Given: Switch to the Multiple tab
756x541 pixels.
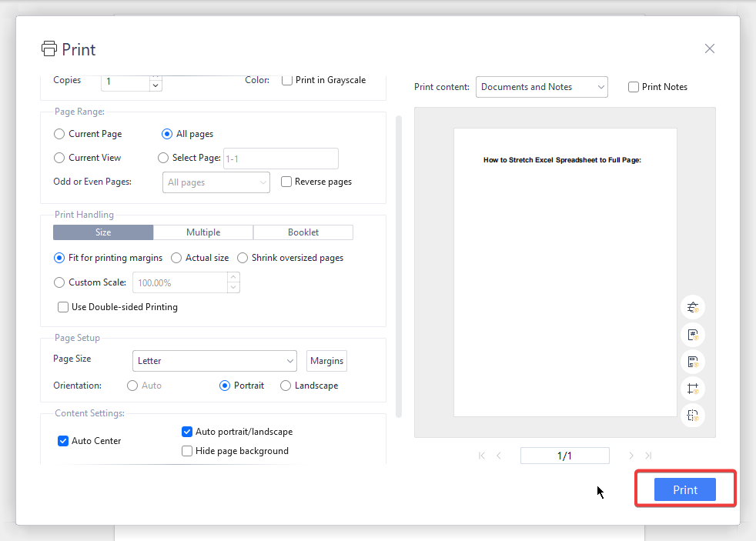Looking at the screenshot, I should tap(202, 232).
